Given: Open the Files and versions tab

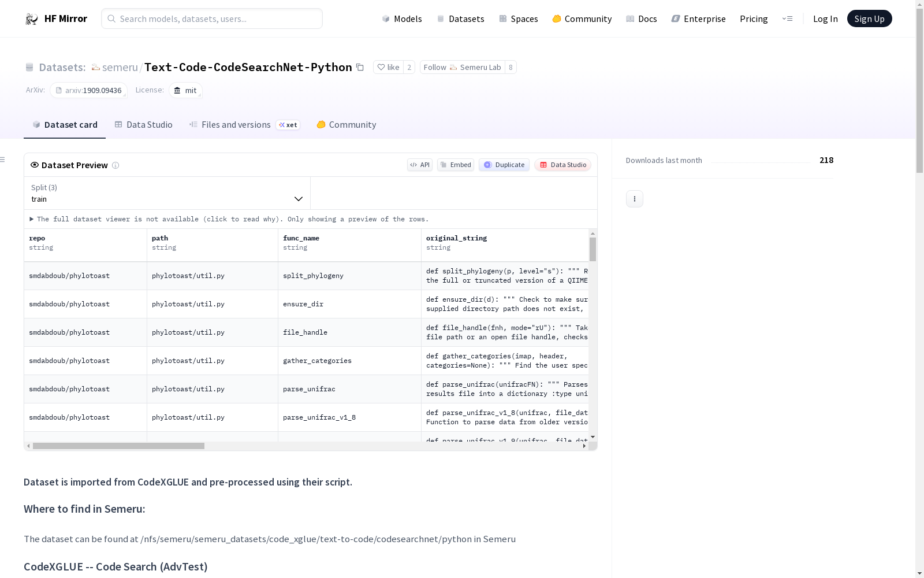Looking at the screenshot, I should [244, 125].
